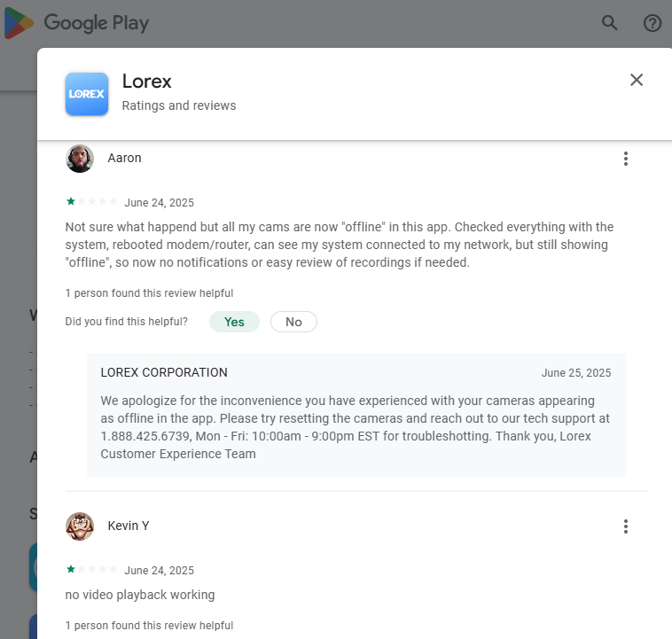
Task: Mark Aaron's review helpful with Yes
Action: [234, 322]
